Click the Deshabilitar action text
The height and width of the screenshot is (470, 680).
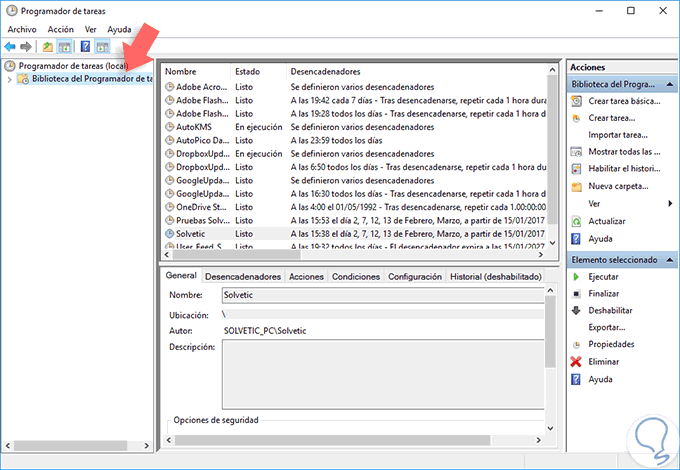610,310
